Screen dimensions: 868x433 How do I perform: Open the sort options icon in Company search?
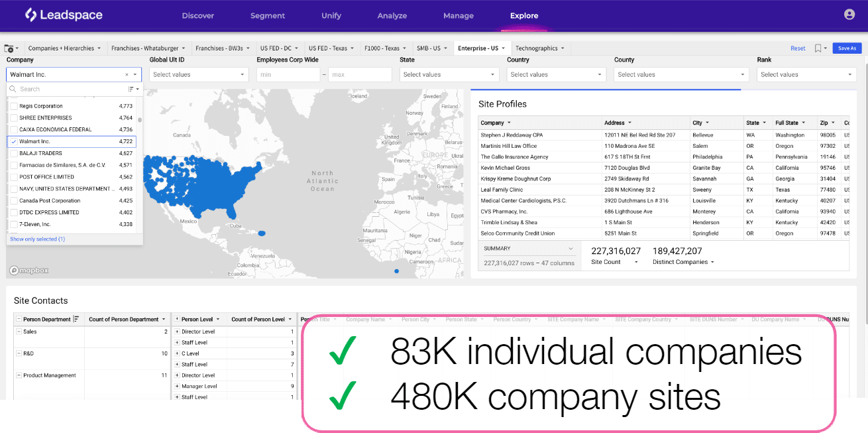pyautogui.click(x=133, y=89)
